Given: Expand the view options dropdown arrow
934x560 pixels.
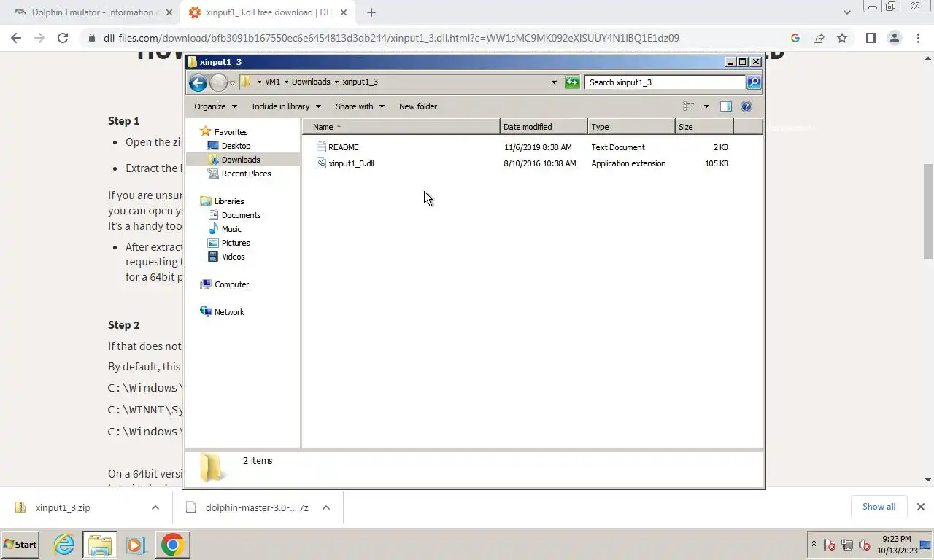Looking at the screenshot, I should (x=706, y=106).
